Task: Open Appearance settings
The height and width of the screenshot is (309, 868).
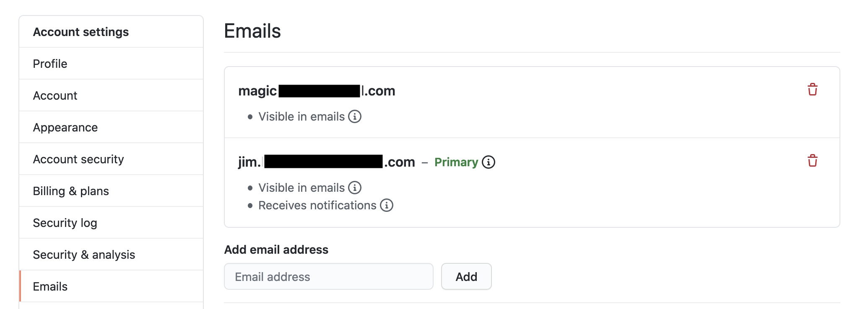Action: pyautogui.click(x=65, y=127)
